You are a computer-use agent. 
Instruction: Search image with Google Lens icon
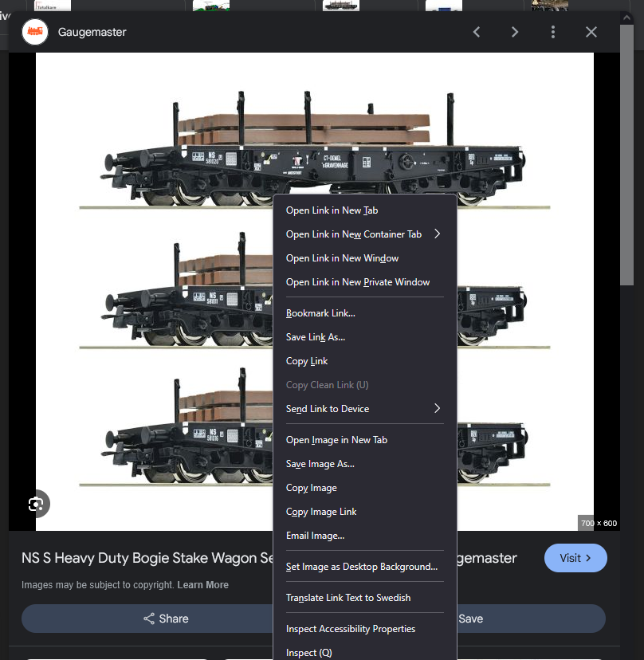pos(35,504)
